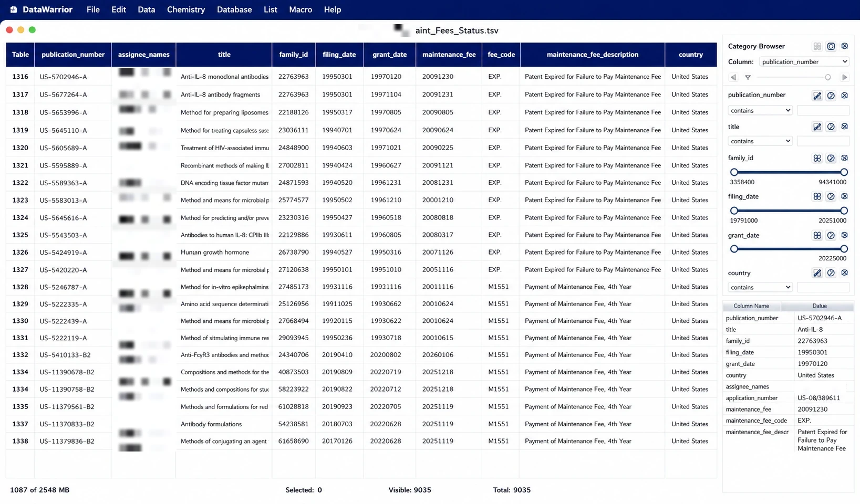Remove the Category Browser filter with X icon
The height and width of the screenshot is (504, 860).
tap(844, 46)
